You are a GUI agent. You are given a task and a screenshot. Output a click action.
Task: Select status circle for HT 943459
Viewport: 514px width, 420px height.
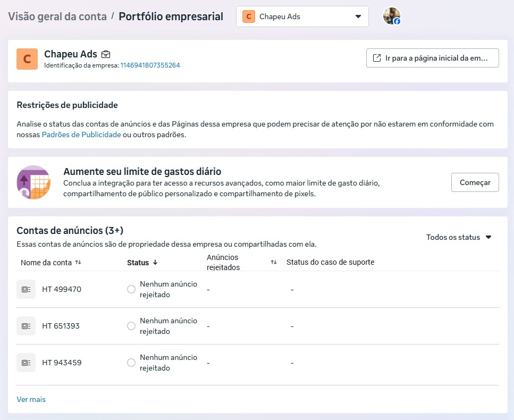click(131, 363)
